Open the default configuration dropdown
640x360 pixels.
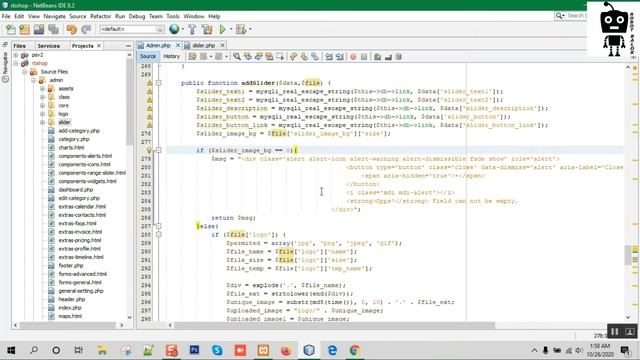[x=131, y=29]
